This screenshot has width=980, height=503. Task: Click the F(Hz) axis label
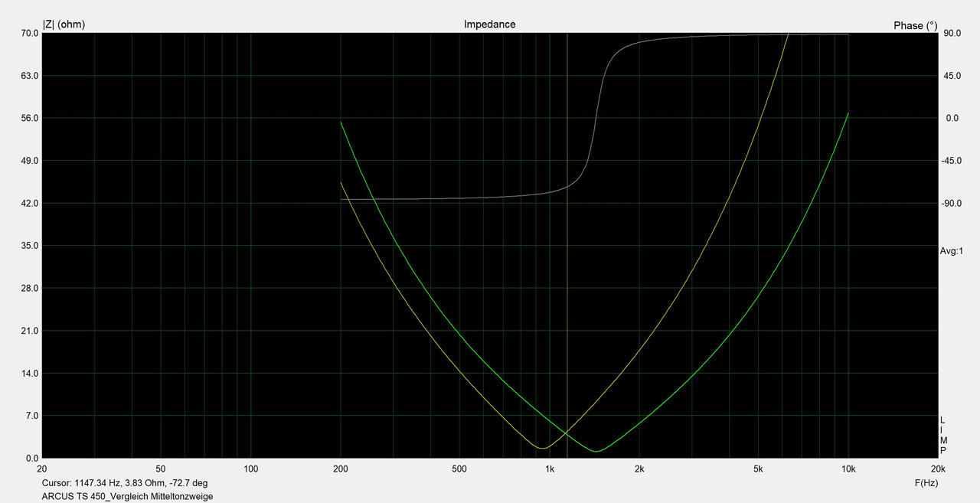pos(926,484)
